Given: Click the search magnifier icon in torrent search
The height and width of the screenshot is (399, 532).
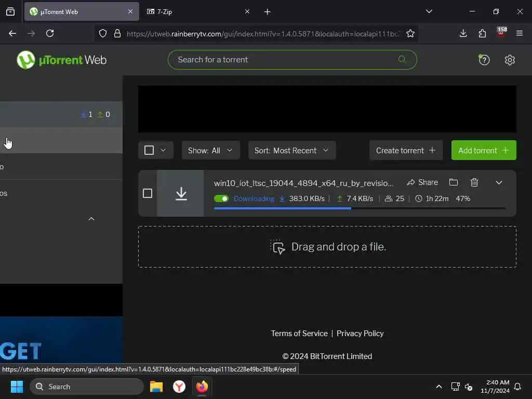Looking at the screenshot, I should pyautogui.click(x=402, y=59).
